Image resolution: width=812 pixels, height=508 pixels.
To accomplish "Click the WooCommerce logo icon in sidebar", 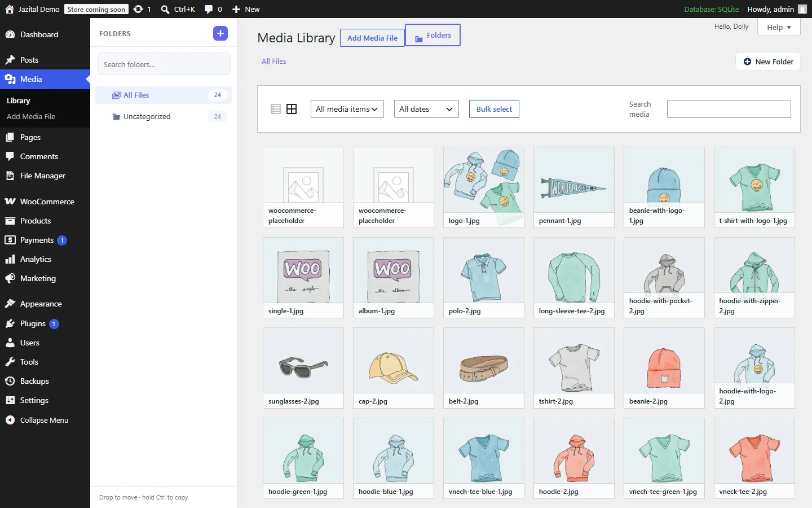I will pyautogui.click(x=10, y=202).
